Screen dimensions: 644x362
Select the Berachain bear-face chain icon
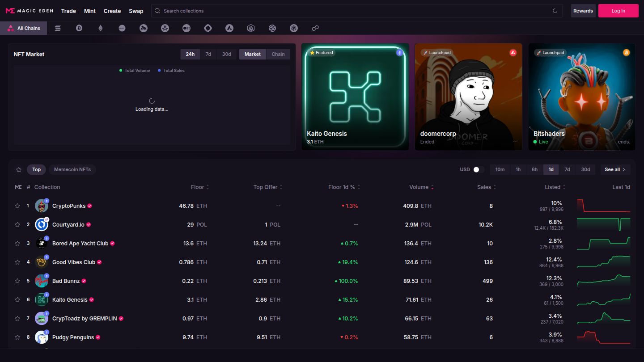point(186,28)
